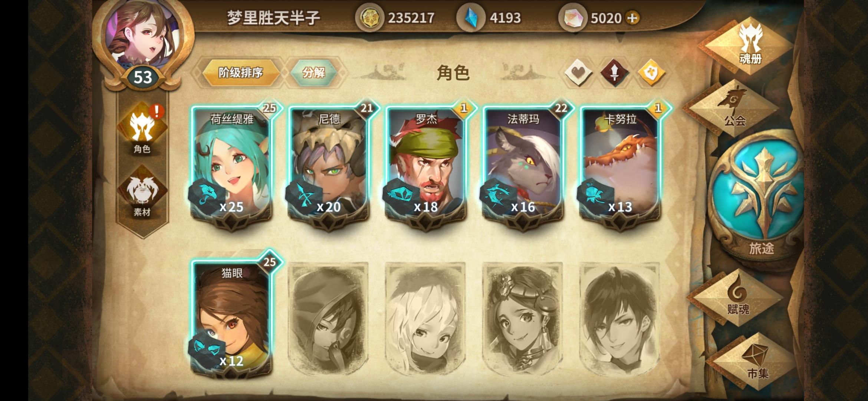This screenshot has width=868, height=401.
Task: Open the 赋魂 menu icon
Action: tap(736, 298)
